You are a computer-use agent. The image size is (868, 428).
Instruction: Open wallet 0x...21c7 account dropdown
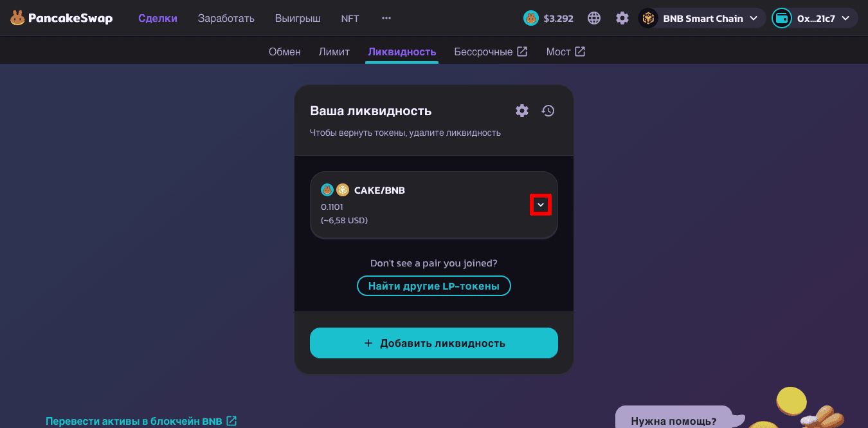pos(815,18)
